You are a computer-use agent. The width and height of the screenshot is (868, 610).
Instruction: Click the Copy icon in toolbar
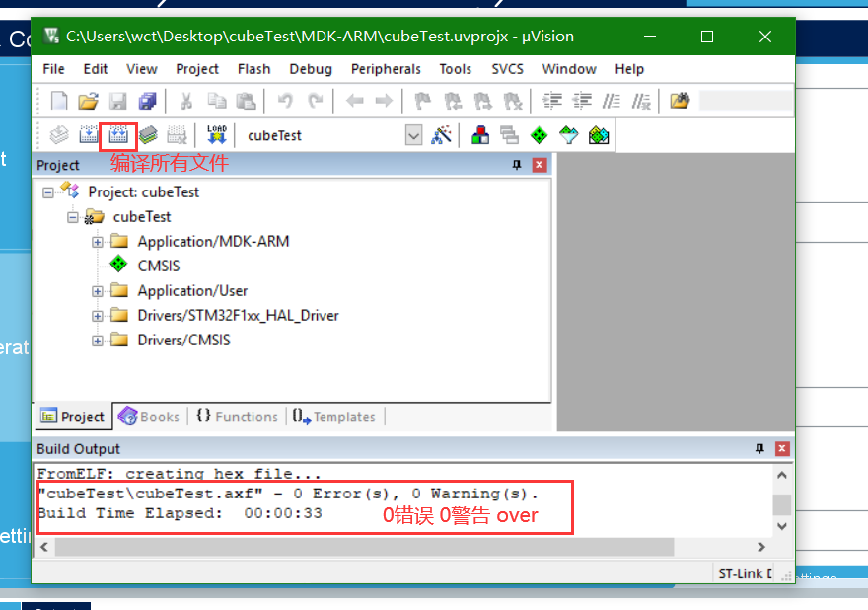[x=216, y=101]
